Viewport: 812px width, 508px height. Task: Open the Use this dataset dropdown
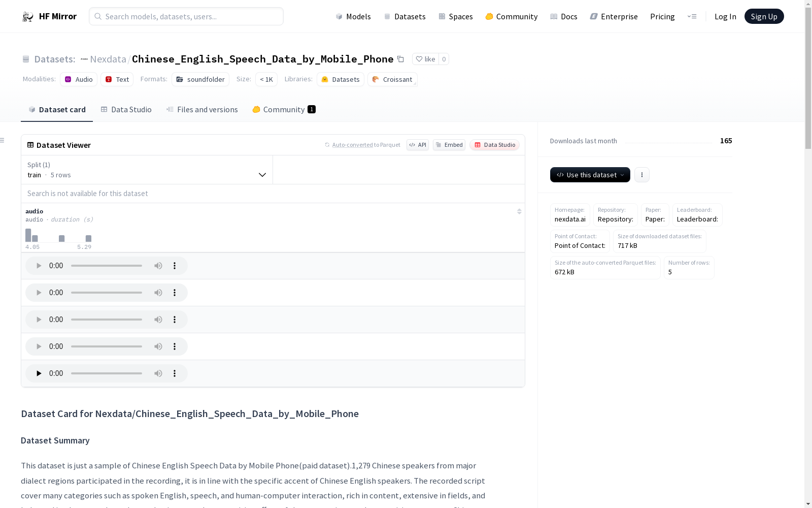590,175
